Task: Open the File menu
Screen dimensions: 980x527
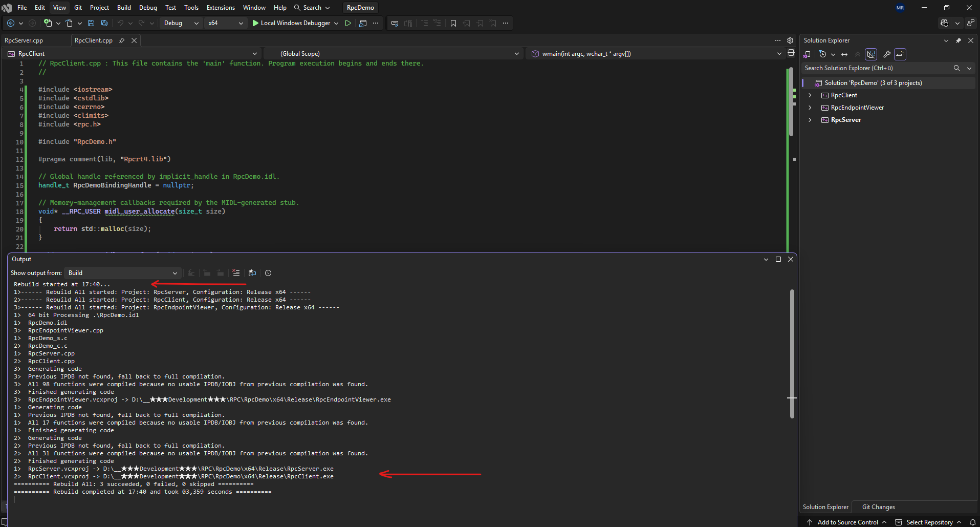Action: (x=22, y=8)
